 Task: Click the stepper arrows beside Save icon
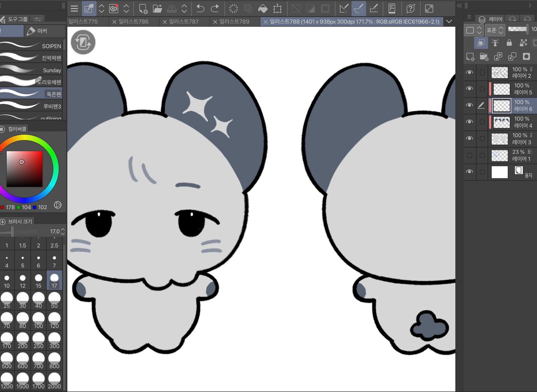pos(184,8)
